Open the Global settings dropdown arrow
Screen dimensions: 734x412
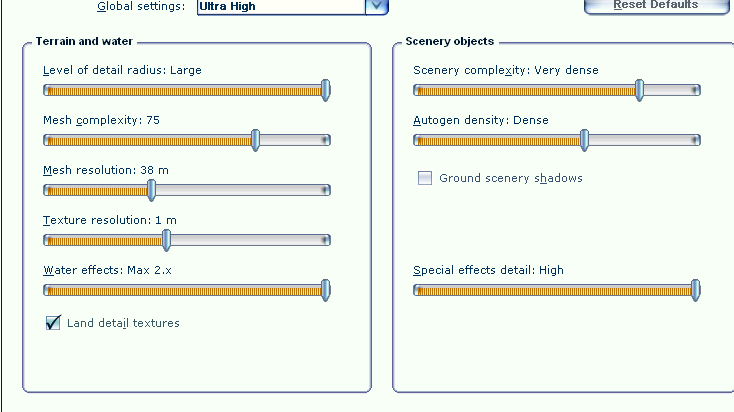[375, 6]
